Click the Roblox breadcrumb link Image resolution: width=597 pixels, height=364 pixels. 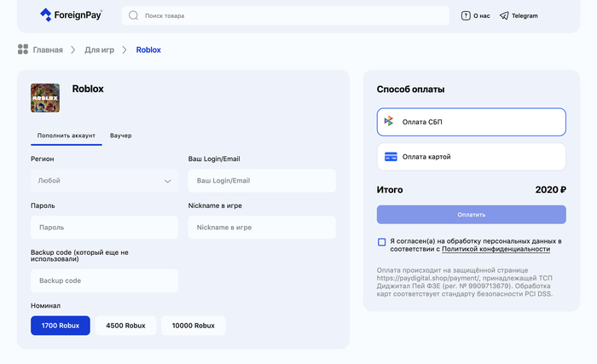tap(148, 50)
